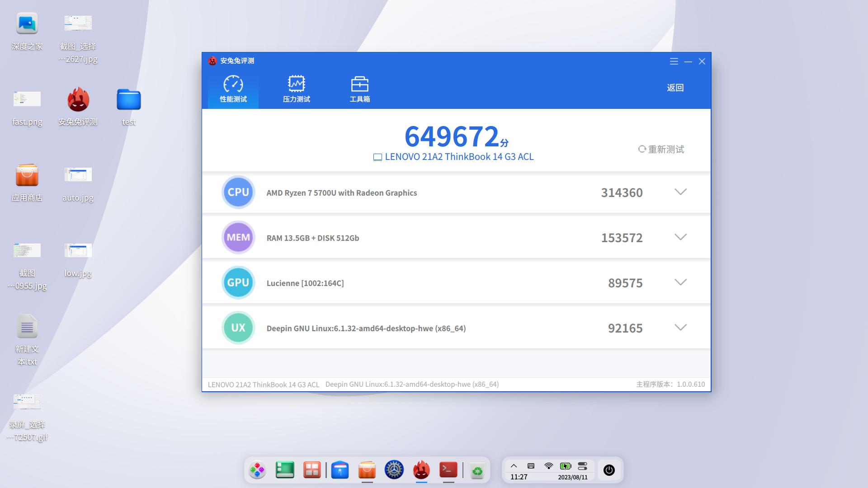Click the power button in dock tray
This screenshot has width=868, height=488.
point(609,470)
